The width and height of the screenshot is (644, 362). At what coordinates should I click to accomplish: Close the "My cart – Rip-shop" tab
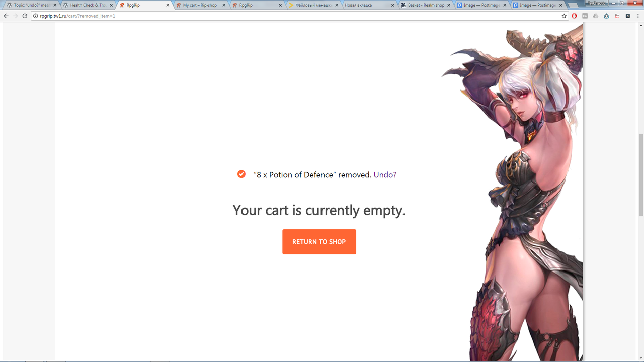[224, 5]
